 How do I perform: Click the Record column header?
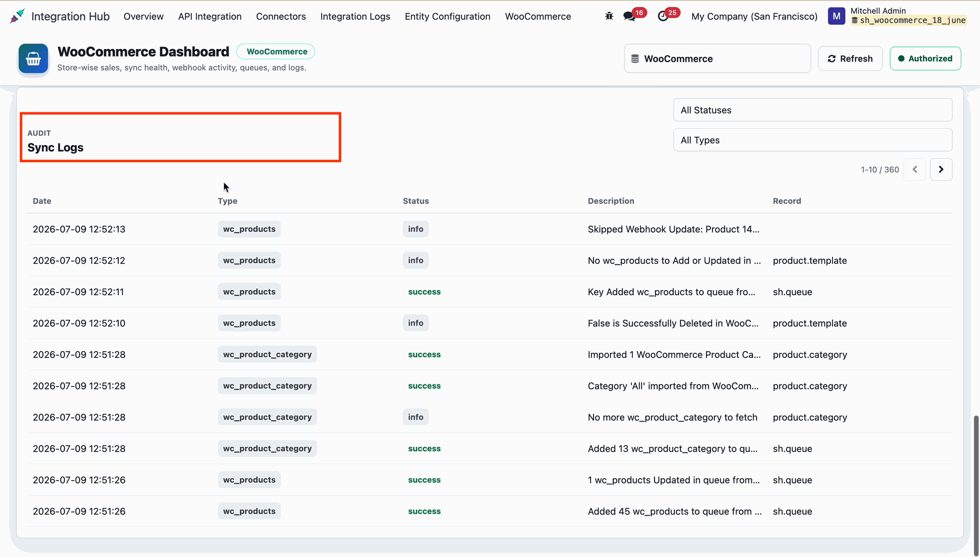tap(787, 201)
